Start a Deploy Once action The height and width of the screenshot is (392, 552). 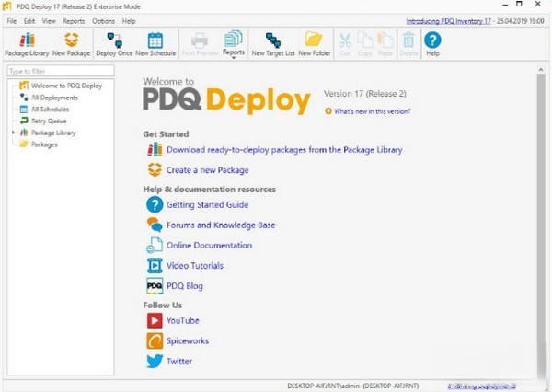114,45
